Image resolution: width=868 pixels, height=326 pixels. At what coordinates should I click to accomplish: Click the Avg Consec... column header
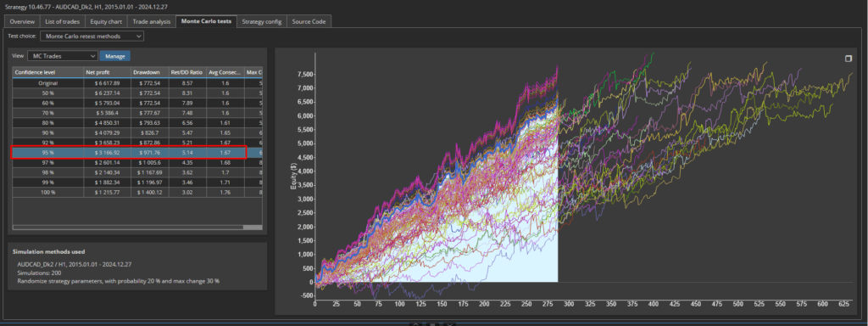click(x=225, y=73)
